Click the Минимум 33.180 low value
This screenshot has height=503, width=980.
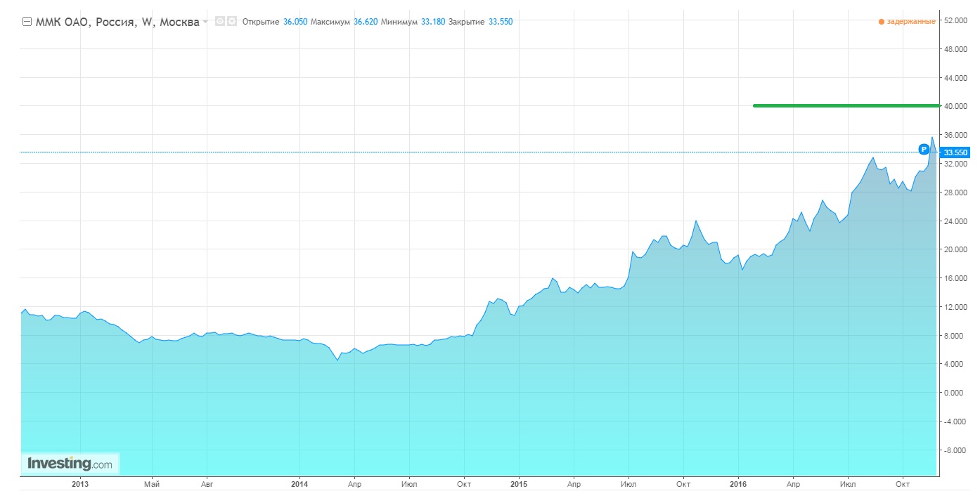[x=432, y=22]
